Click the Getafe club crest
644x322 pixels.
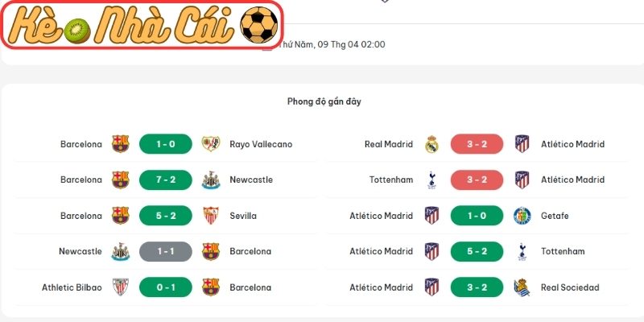pos(522,216)
